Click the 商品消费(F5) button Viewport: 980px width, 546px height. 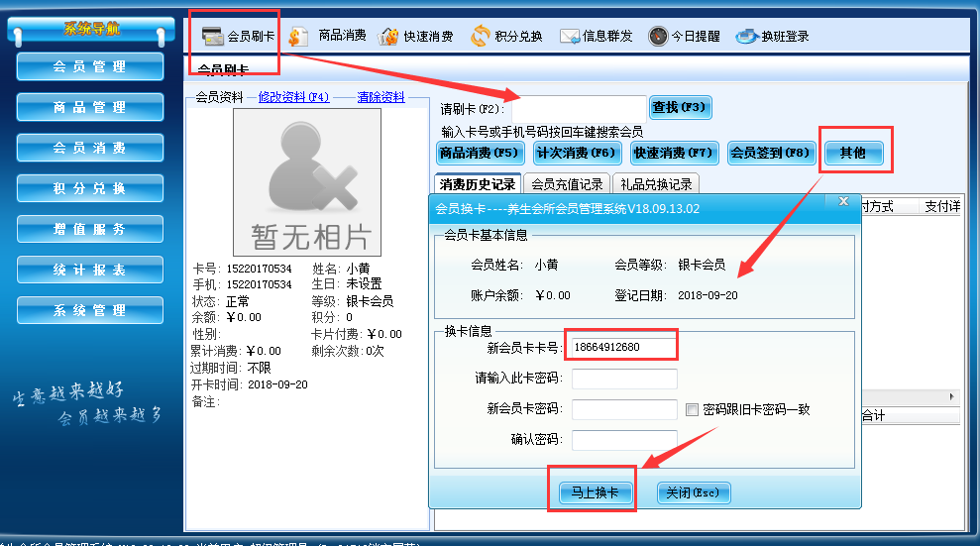coord(480,153)
